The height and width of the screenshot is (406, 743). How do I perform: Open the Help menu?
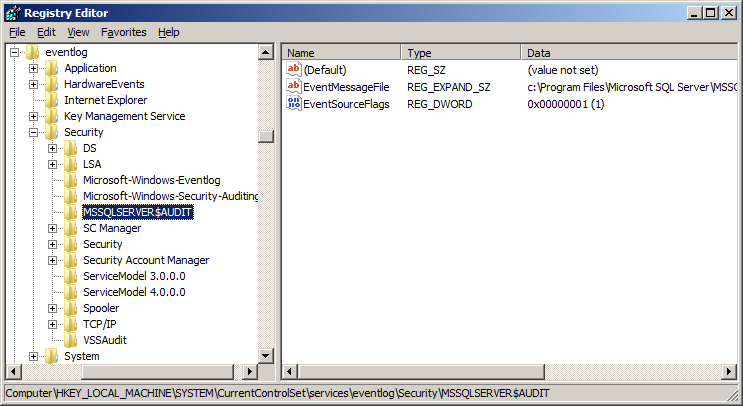(169, 32)
